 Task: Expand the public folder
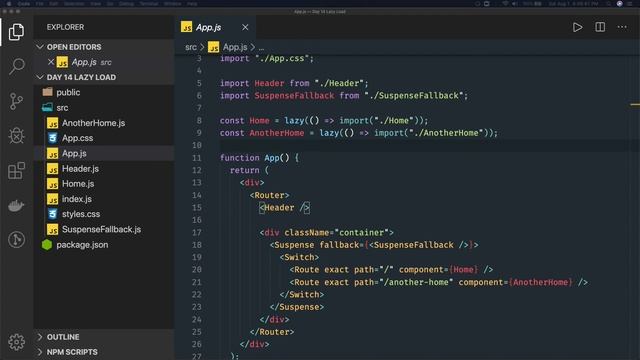tap(104, 92)
